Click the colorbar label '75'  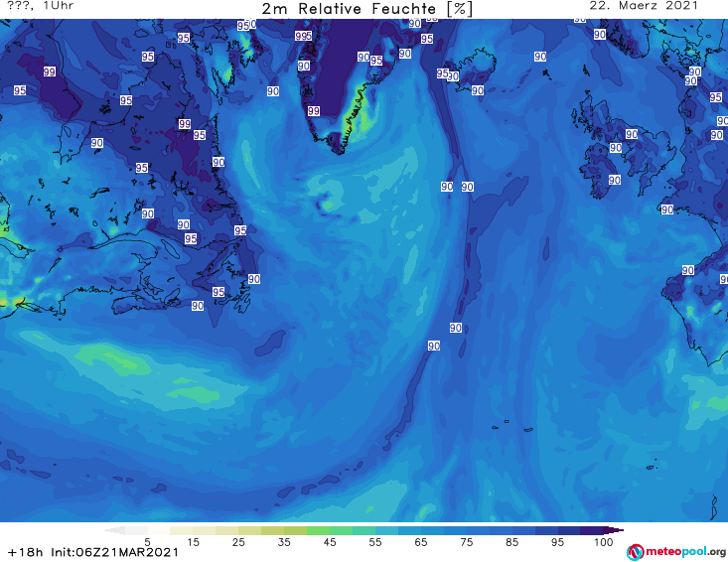point(466,542)
